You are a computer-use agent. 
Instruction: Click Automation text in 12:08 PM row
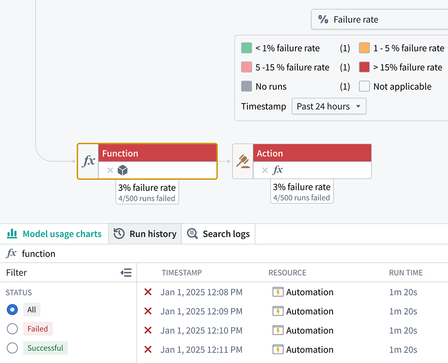pyautogui.click(x=310, y=292)
